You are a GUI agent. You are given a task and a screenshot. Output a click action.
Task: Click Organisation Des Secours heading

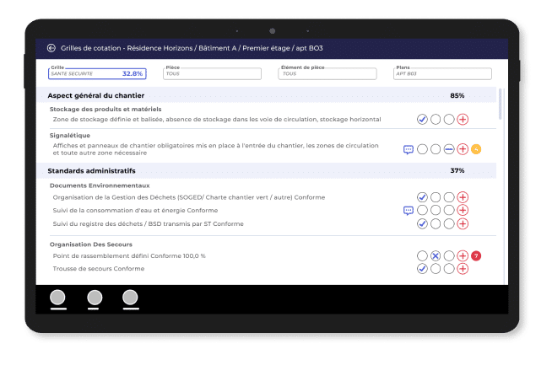[x=91, y=244]
